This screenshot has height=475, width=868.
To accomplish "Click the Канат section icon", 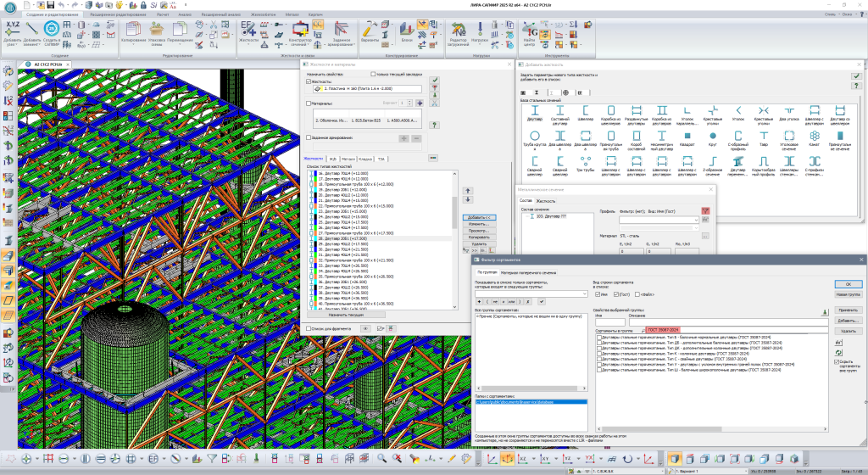I will 814,136.
